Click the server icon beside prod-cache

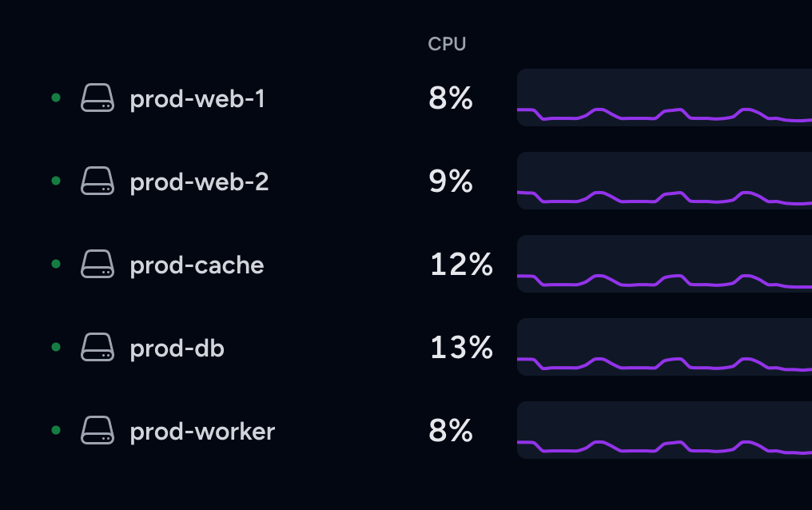click(98, 265)
